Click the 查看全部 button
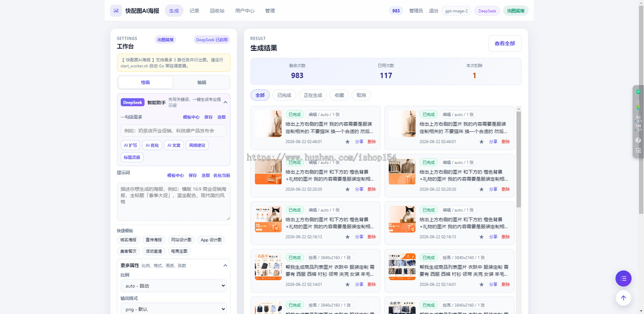Screen dimensions: 644x314 (x=504, y=43)
